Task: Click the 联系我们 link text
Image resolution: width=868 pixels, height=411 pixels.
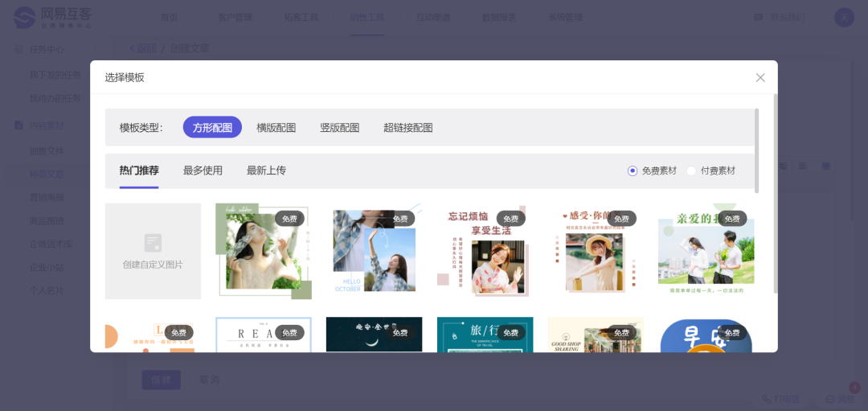Action: (x=788, y=18)
